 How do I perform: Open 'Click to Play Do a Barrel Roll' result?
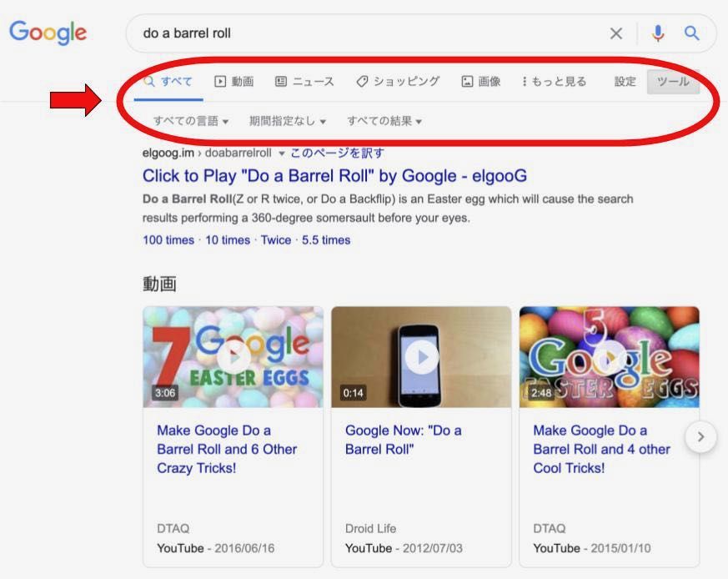point(334,176)
